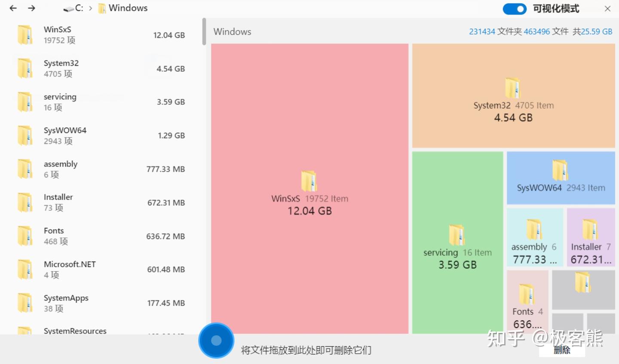Open the teal assembly treemap block
The width and height of the screenshot is (619, 364).
(x=535, y=237)
